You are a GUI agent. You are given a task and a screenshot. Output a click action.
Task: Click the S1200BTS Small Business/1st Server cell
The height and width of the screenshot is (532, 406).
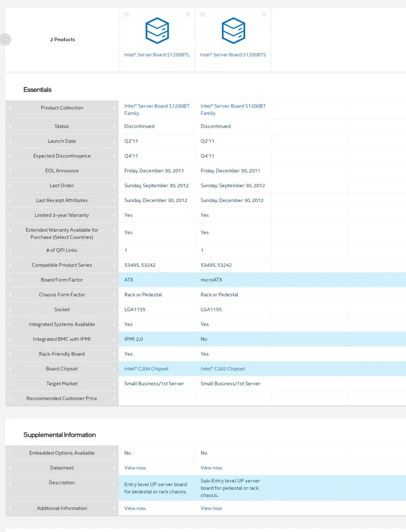[230, 384]
